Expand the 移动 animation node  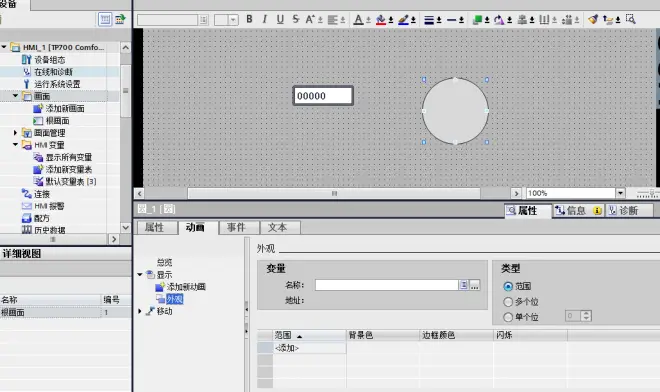click(140, 311)
